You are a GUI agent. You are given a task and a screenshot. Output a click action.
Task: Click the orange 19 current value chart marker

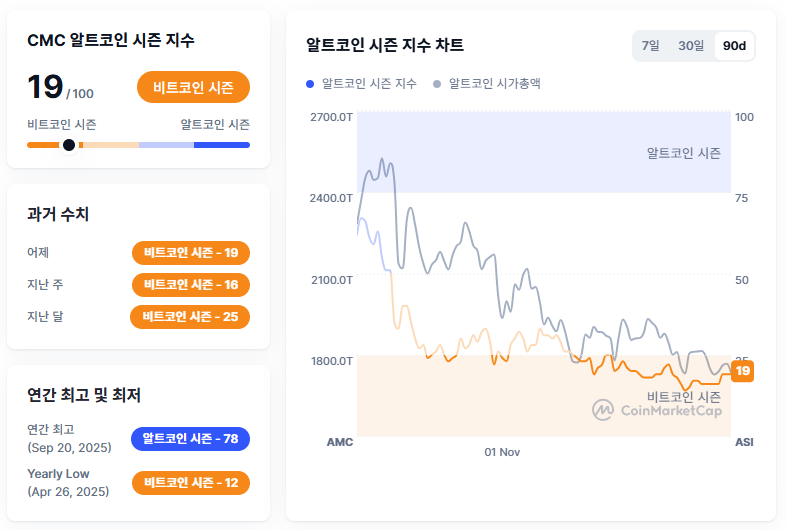742,372
